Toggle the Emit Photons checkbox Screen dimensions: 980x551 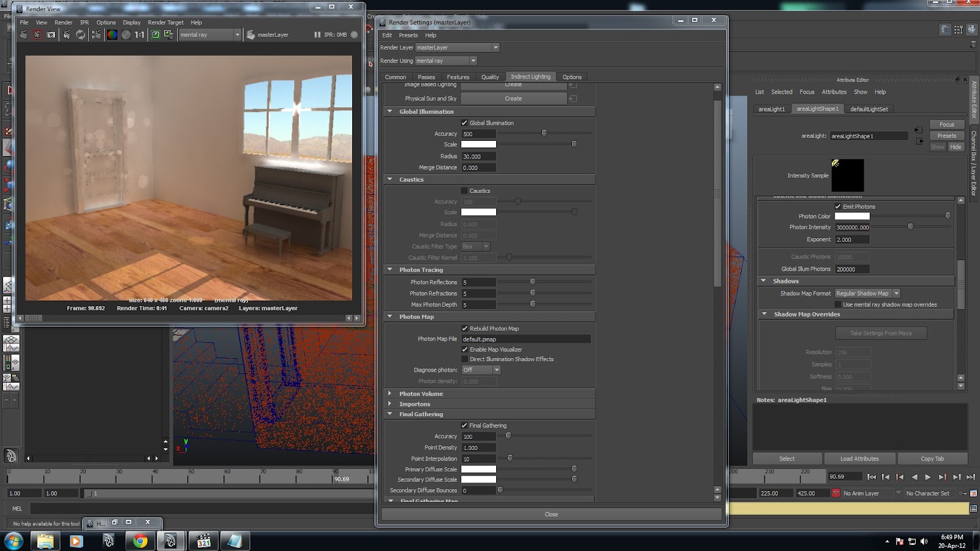(x=838, y=206)
